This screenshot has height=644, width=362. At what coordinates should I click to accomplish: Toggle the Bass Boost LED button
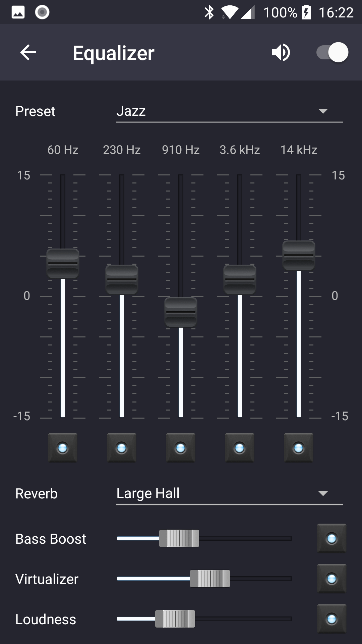coord(331,538)
